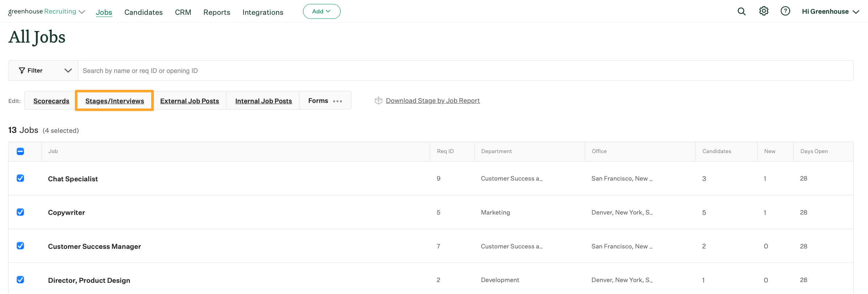Click the '(4 selected)' text
Image resolution: width=868 pixels, height=294 pixels.
(x=61, y=131)
